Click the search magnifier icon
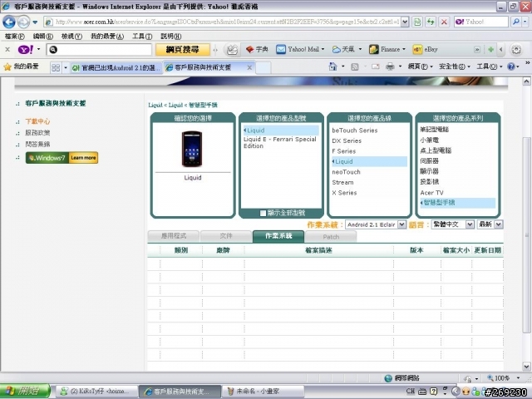The width and height of the screenshot is (532, 399). coord(515,22)
